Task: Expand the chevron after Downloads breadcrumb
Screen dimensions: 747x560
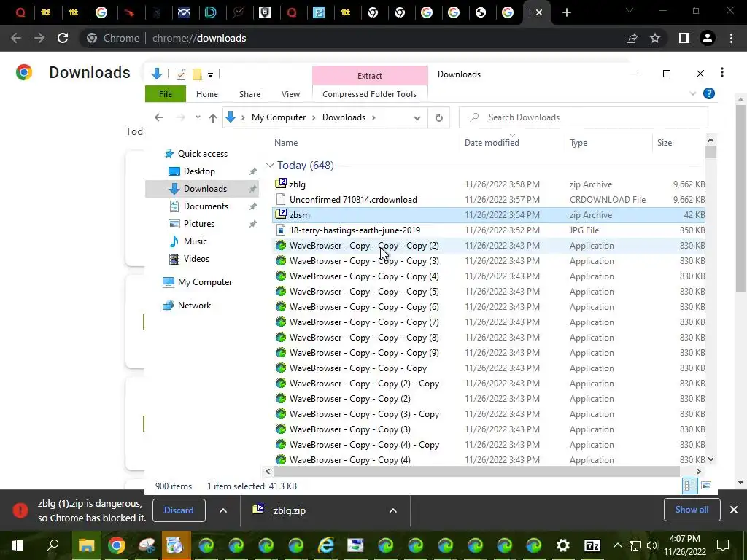Action: tap(373, 117)
